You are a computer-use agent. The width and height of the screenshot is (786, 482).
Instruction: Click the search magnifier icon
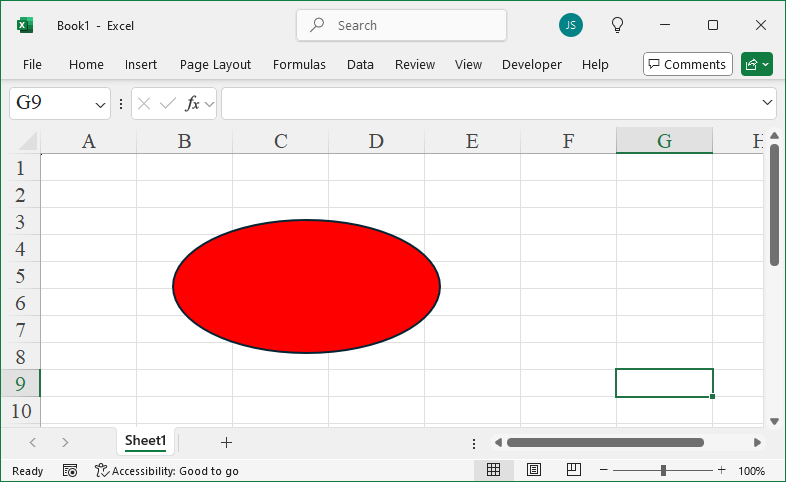pyautogui.click(x=317, y=25)
